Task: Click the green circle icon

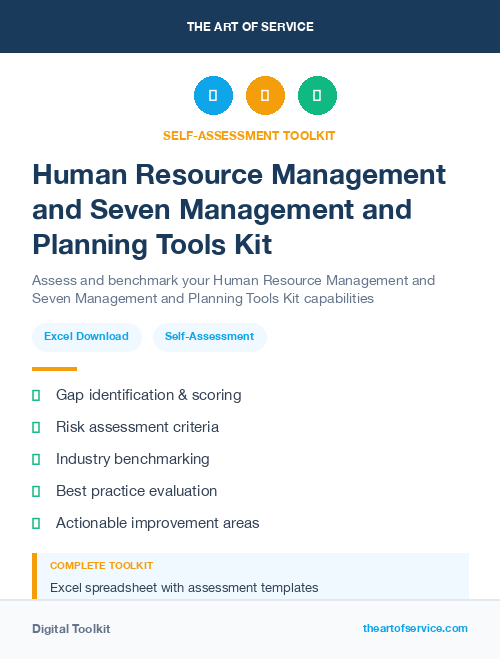Action: 317,95
